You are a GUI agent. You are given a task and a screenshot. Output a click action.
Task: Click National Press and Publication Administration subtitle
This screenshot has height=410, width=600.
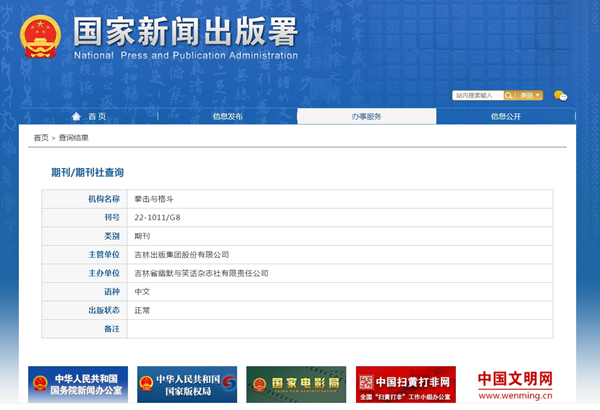click(186, 56)
